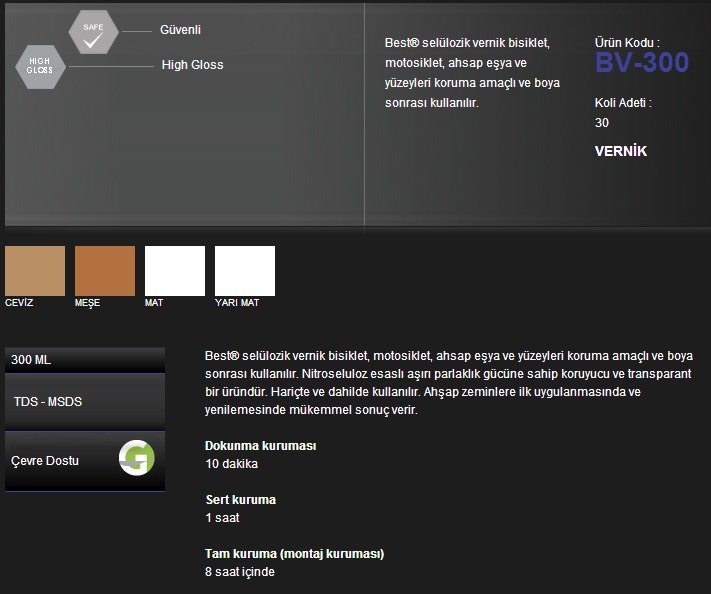Open the 300 ML size tab
Image resolution: width=711 pixels, height=594 pixels.
tap(84, 359)
